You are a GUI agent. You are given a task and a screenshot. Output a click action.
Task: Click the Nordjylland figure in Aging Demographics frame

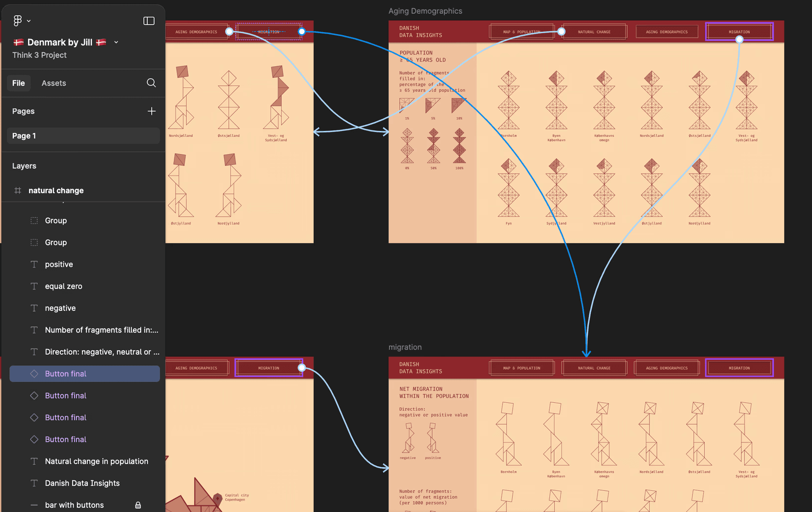point(699,188)
